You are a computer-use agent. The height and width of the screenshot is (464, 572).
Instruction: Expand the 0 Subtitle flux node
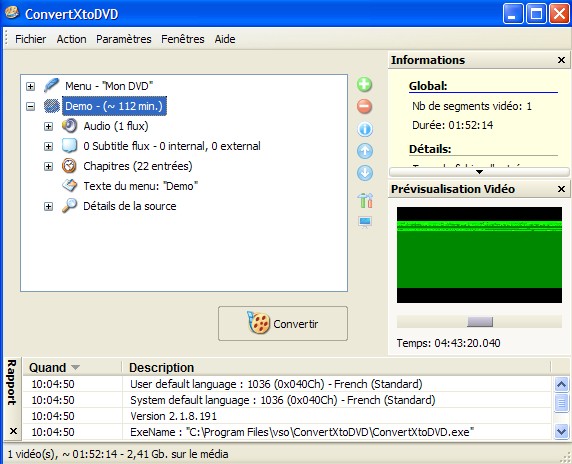click(x=48, y=146)
